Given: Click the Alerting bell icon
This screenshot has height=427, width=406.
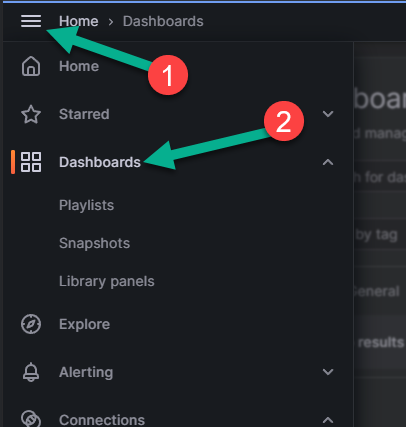Looking at the screenshot, I should [31, 372].
